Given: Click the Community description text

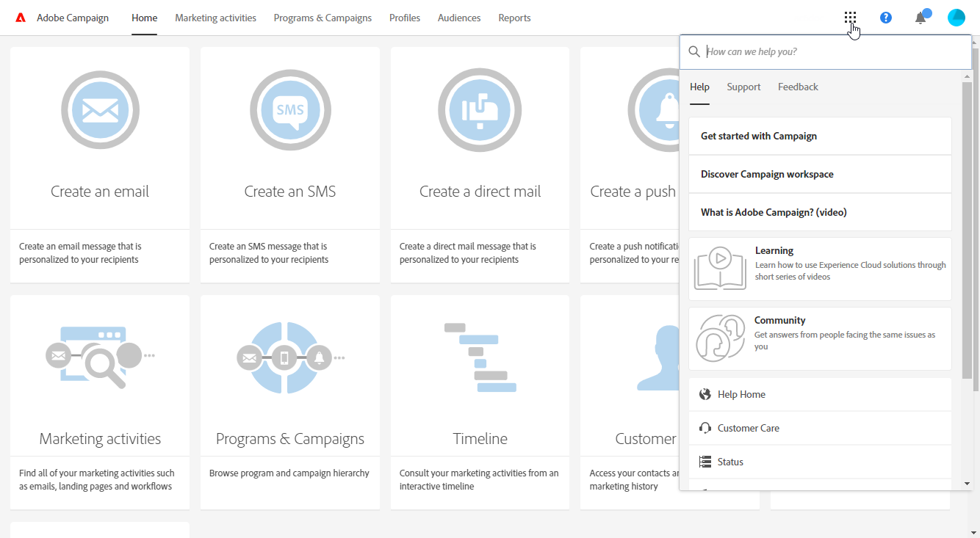Looking at the screenshot, I should 845,341.
